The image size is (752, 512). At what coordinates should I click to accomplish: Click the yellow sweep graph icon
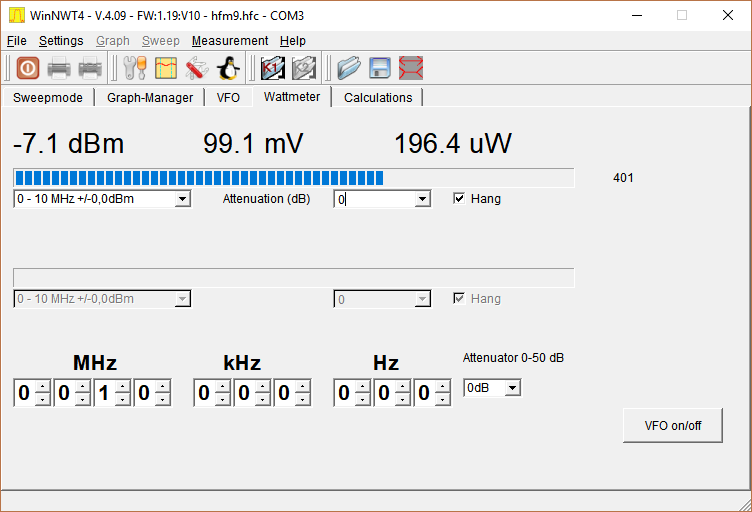(x=166, y=68)
